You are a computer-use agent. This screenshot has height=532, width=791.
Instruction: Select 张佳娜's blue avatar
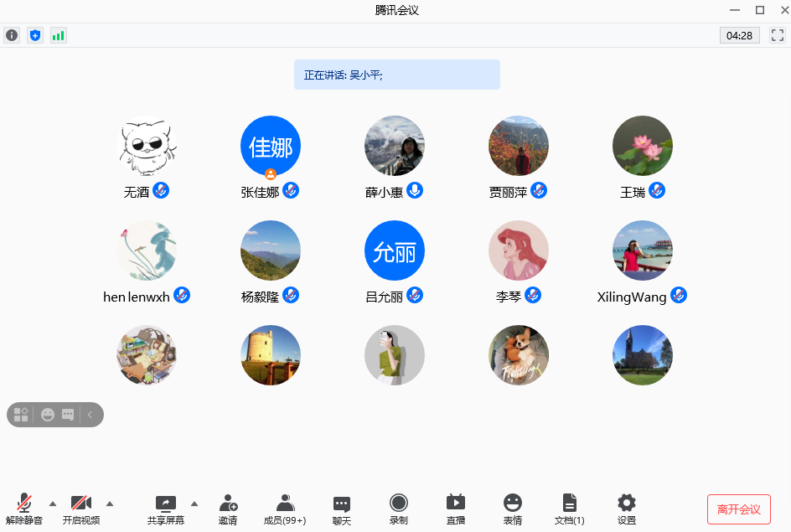click(x=271, y=146)
